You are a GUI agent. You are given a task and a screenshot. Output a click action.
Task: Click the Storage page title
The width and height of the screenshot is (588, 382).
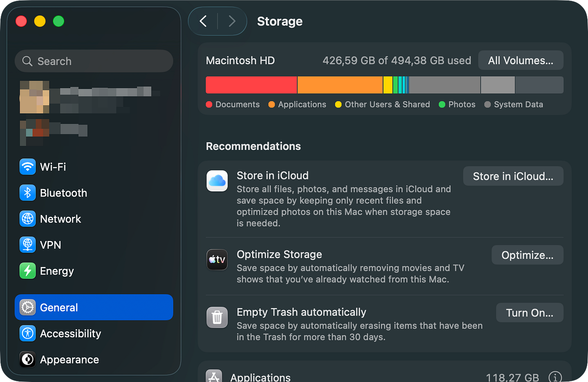tap(280, 21)
